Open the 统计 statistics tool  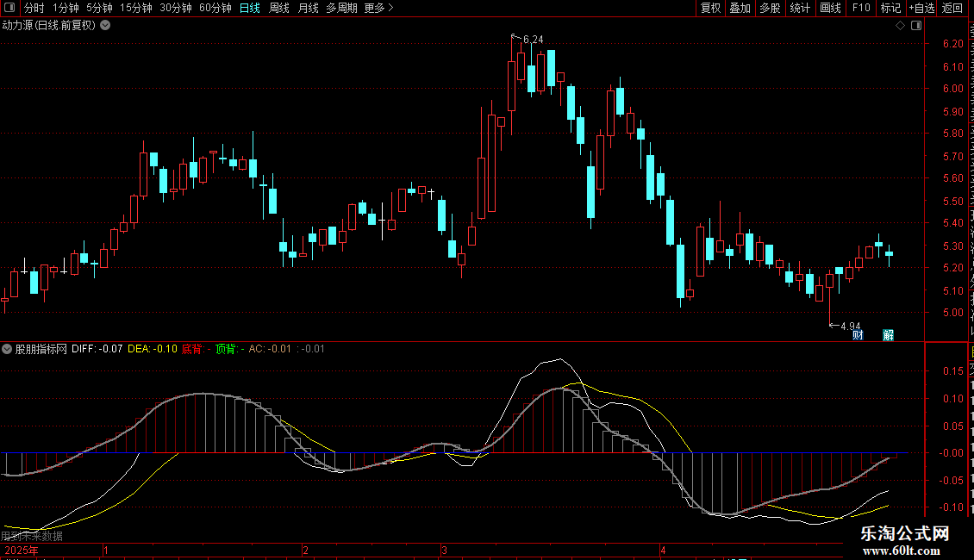[800, 8]
